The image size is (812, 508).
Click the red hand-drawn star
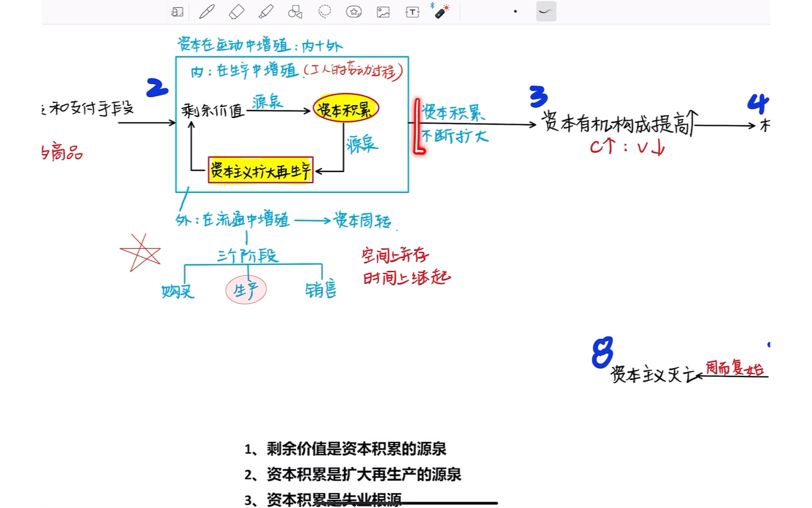140,252
